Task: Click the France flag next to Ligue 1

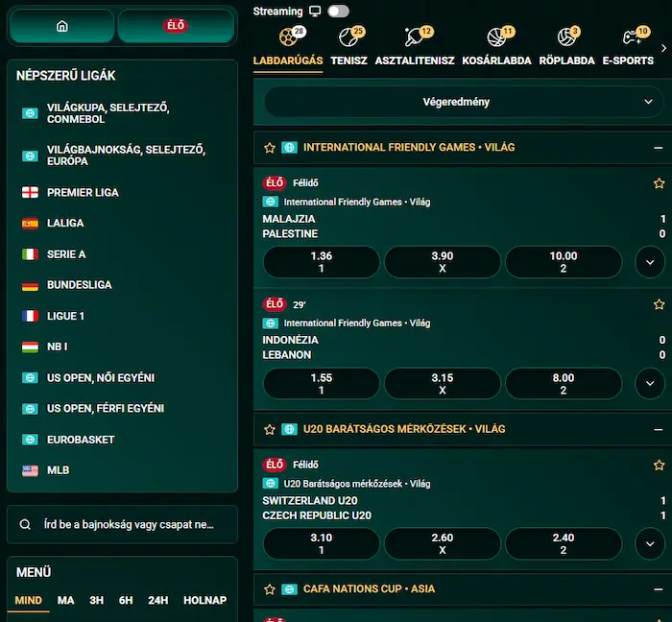Action: click(30, 316)
